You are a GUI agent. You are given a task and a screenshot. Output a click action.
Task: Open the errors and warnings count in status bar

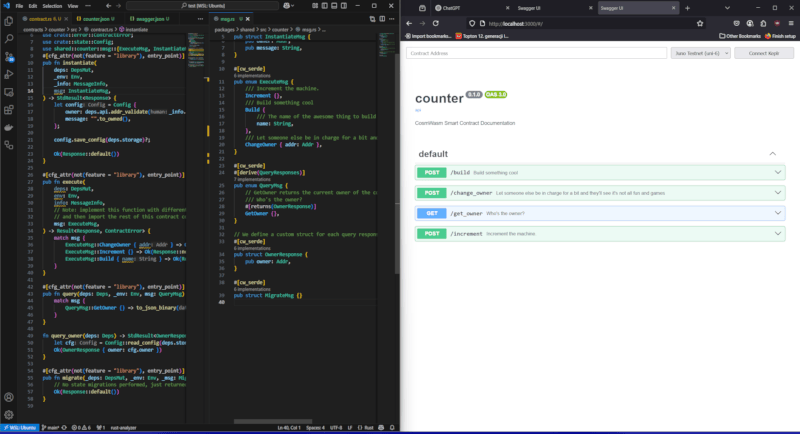[82, 428]
